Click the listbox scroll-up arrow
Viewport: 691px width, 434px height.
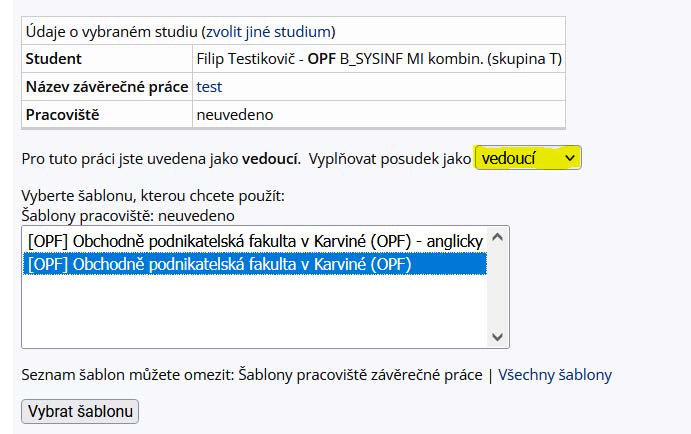(x=498, y=237)
